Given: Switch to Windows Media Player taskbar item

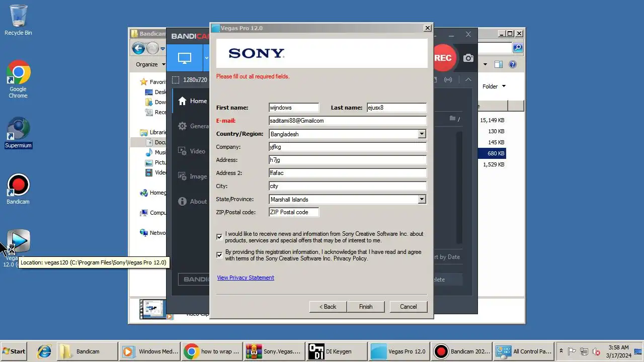Looking at the screenshot, I should [x=149, y=351].
